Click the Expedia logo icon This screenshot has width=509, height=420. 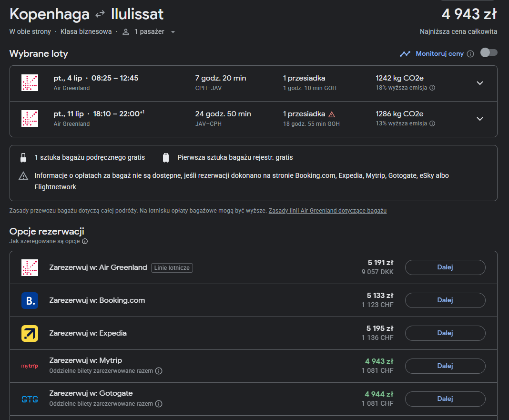[30, 333]
